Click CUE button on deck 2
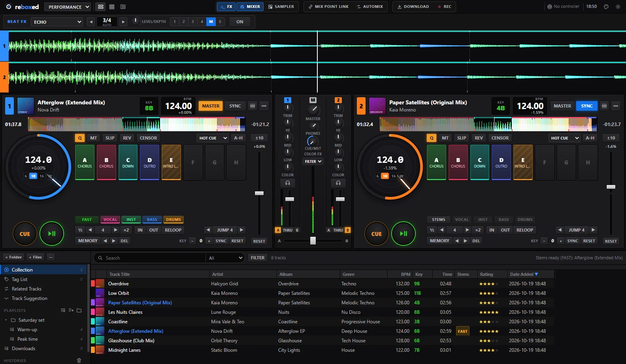This screenshot has width=626, height=364. [377, 234]
